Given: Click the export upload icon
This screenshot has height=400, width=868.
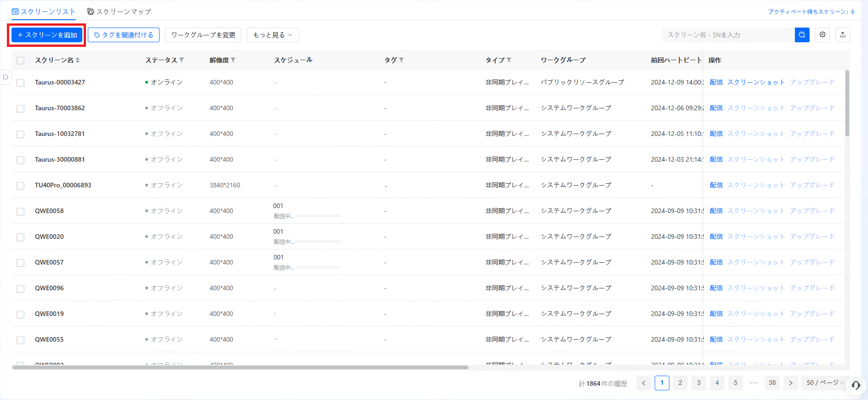Looking at the screenshot, I should tap(843, 35).
